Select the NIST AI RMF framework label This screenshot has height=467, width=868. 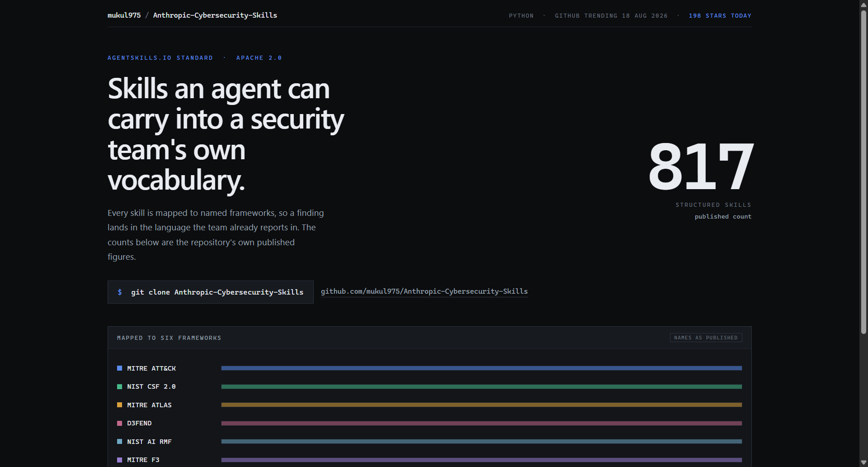149,442
